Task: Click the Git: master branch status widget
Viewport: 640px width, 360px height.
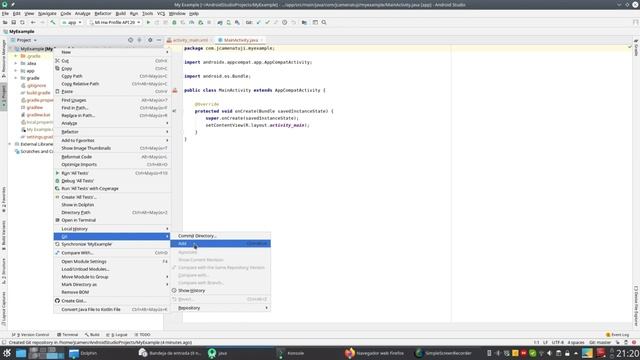Action: point(600,342)
